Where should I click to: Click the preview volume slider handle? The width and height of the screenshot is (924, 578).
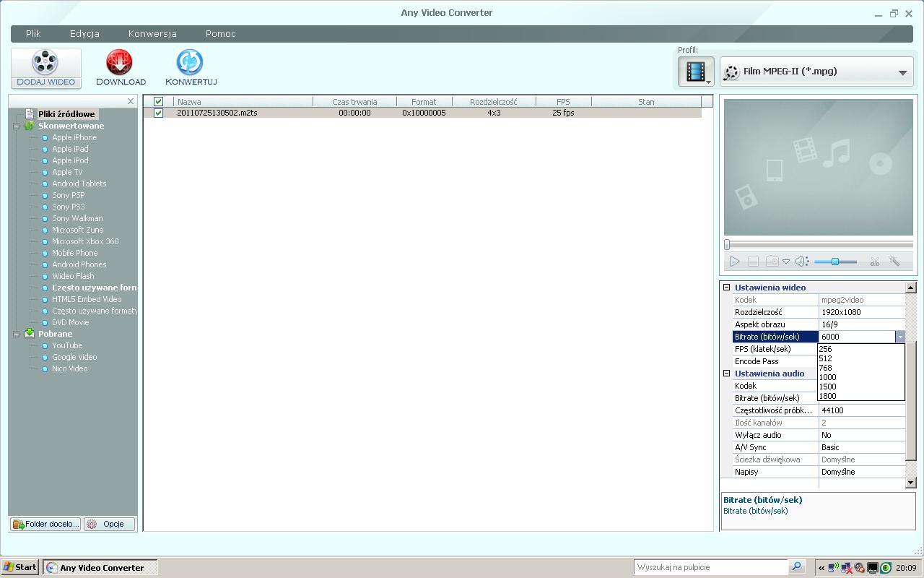coord(834,262)
